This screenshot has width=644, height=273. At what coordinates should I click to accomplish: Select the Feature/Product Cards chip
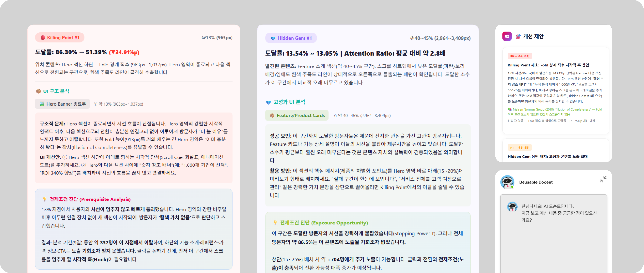pyautogui.click(x=297, y=116)
